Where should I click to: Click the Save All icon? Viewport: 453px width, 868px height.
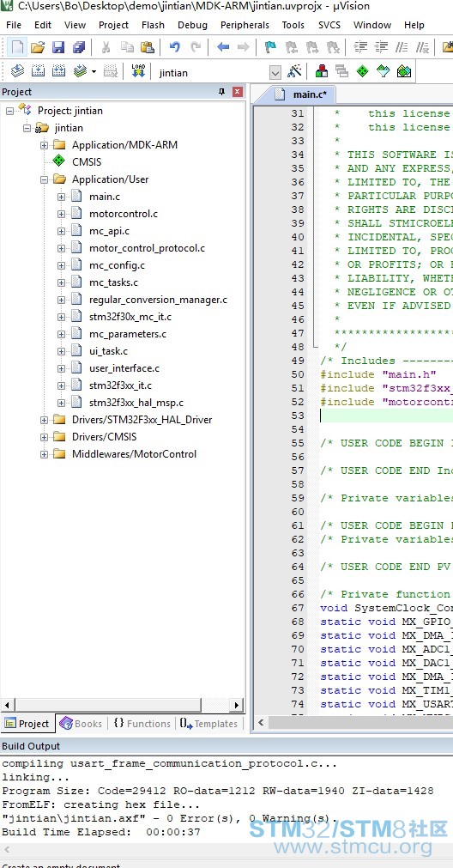click(x=79, y=47)
